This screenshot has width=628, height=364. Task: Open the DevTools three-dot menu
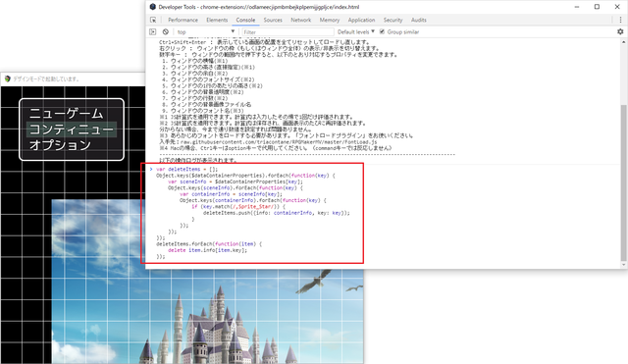coord(620,20)
